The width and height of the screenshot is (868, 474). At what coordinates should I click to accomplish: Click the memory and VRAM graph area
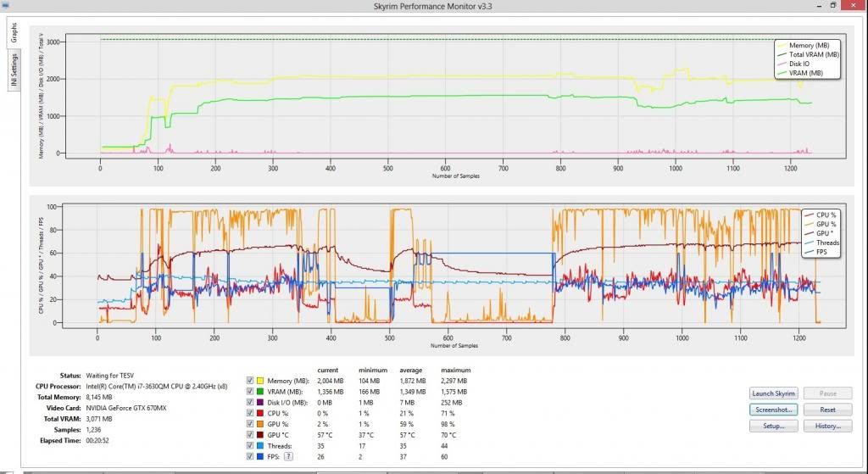pyautogui.click(x=455, y=96)
